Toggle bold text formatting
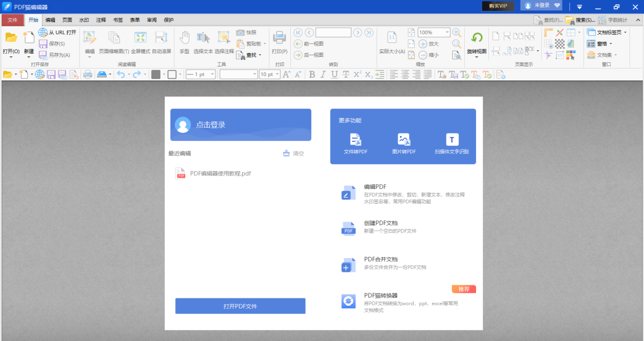The width and height of the screenshot is (644, 341). tap(312, 75)
